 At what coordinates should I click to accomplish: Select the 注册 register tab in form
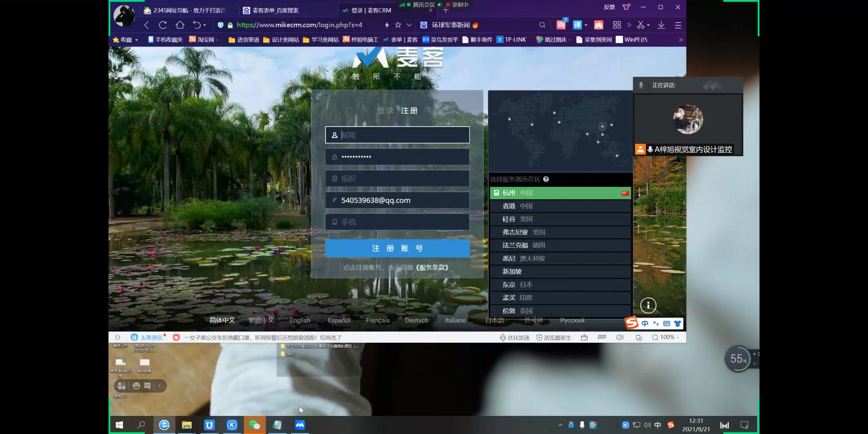tap(409, 111)
